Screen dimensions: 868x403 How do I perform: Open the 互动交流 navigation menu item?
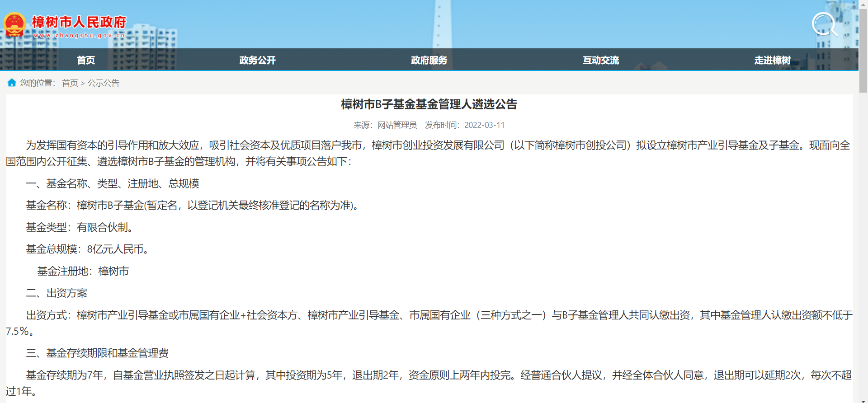coord(601,60)
